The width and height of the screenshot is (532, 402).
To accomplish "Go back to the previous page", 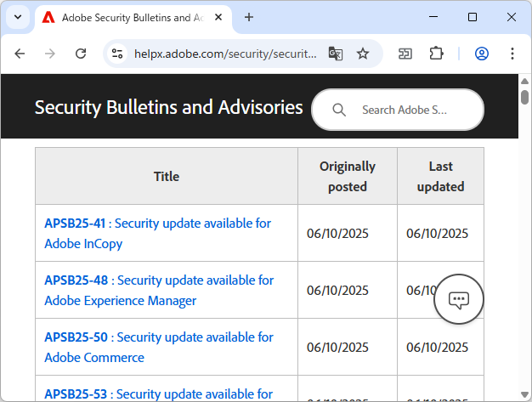I will (x=20, y=54).
